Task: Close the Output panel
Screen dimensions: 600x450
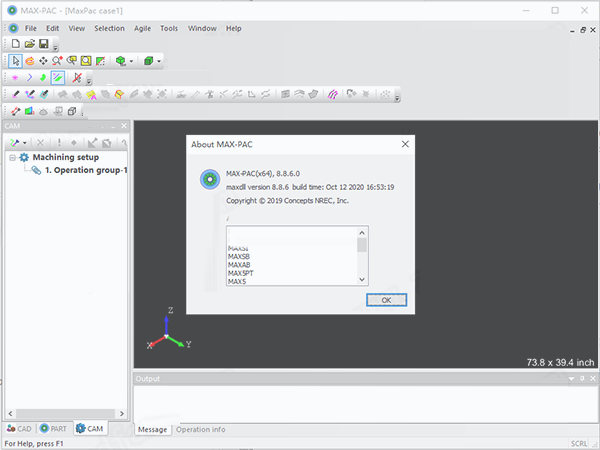Action: tap(593, 378)
